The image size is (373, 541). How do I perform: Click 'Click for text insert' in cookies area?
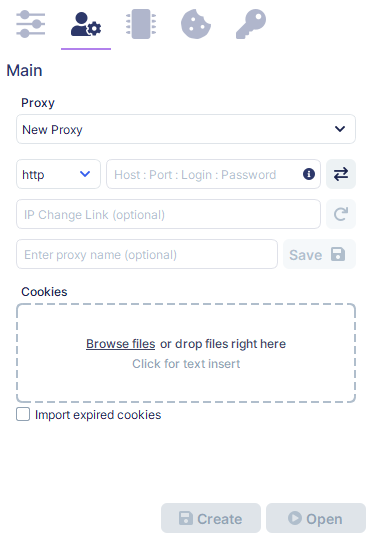coord(186,364)
